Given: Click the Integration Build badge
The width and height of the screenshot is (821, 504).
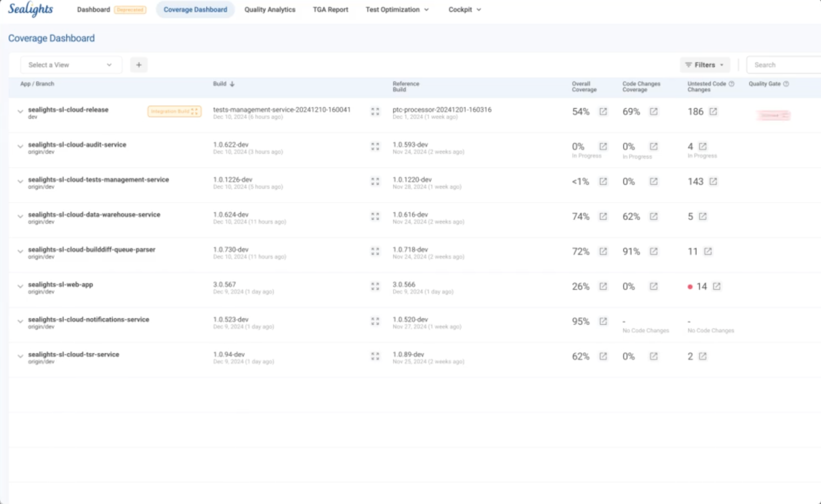Looking at the screenshot, I should point(174,111).
